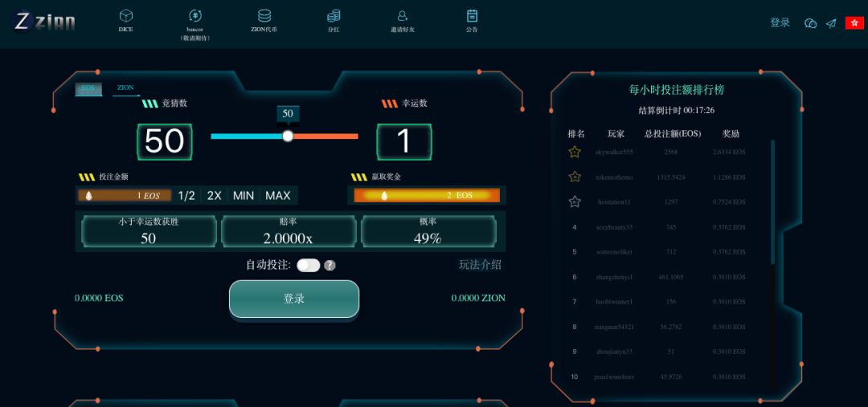
Task: Open the Telegram paper plane icon
Action: [x=831, y=23]
